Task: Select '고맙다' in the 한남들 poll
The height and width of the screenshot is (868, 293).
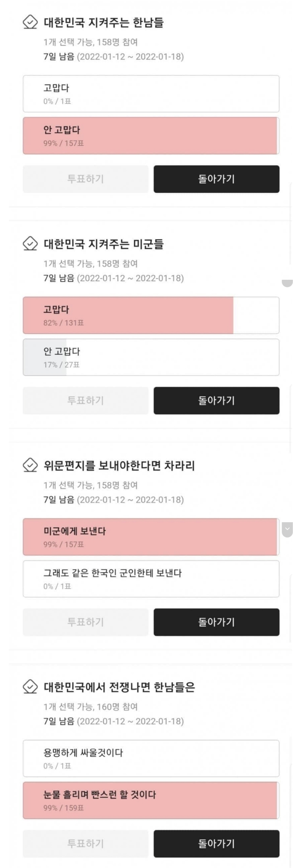Action: click(x=151, y=94)
